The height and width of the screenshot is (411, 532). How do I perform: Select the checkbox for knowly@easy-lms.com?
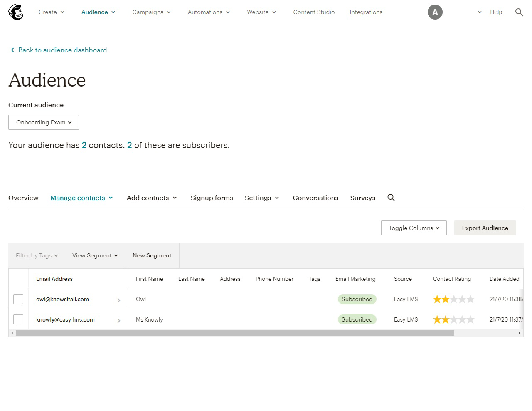coord(18,319)
